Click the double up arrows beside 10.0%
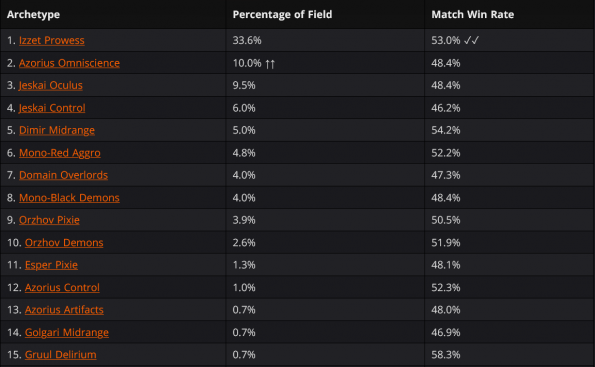595x367 pixels. pyautogui.click(x=270, y=63)
